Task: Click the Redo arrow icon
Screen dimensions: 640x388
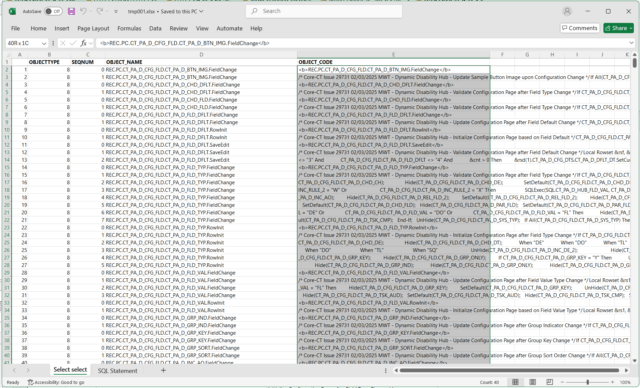Action: [100, 11]
